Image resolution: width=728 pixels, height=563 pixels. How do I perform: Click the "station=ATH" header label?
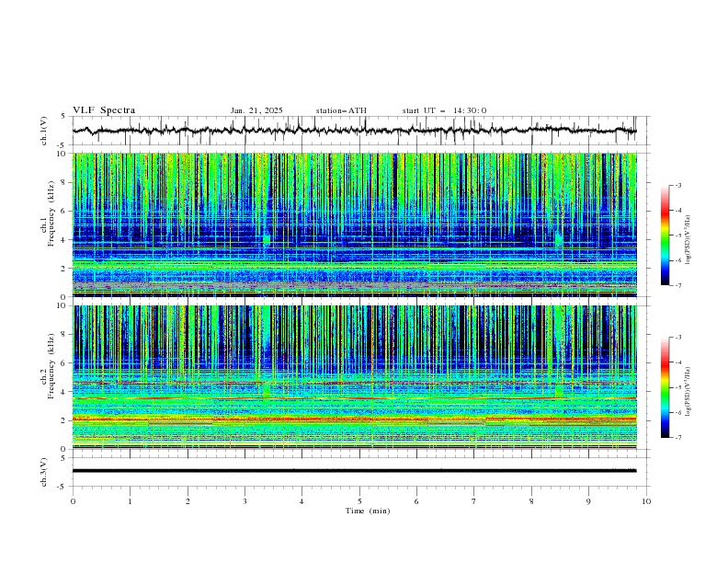click(x=341, y=110)
